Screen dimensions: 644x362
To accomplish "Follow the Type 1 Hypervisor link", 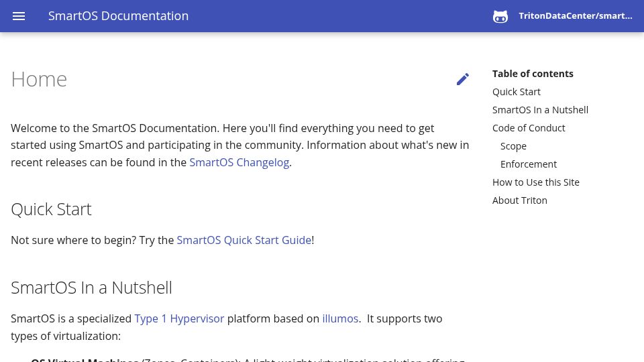I will (179, 319).
